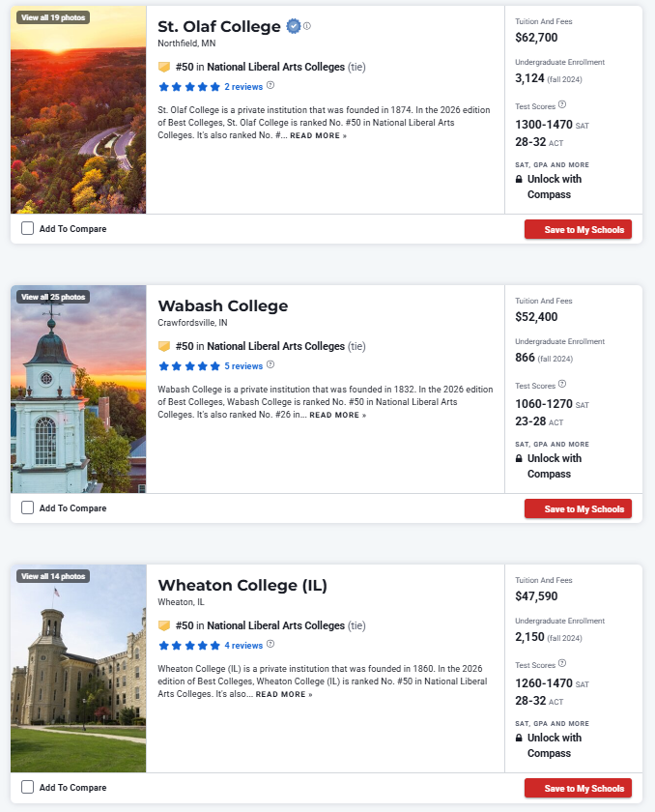Open the reviews help icon for St. Olaf College
The height and width of the screenshot is (812, 655).
pos(271,85)
